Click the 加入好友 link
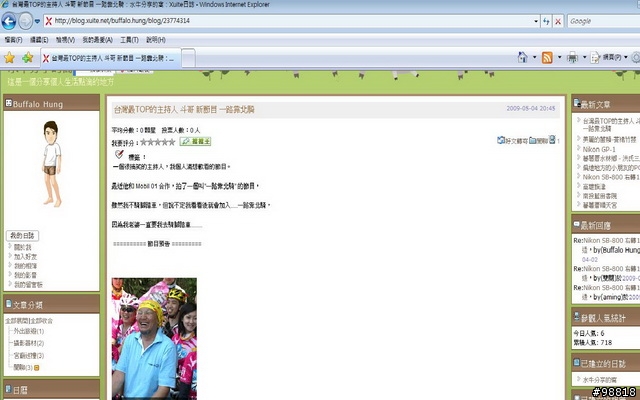The height and width of the screenshot is (400, 640). point(25,257)
